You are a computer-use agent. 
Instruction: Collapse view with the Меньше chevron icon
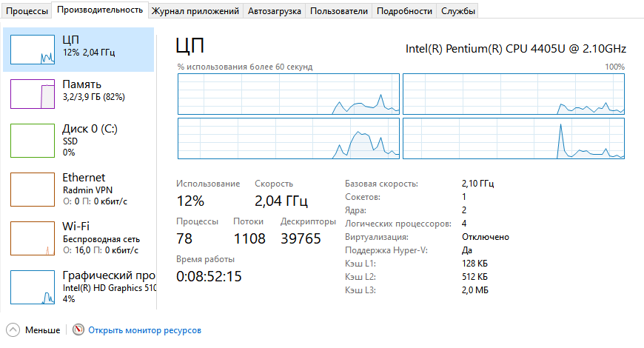[x=13, y=330]
